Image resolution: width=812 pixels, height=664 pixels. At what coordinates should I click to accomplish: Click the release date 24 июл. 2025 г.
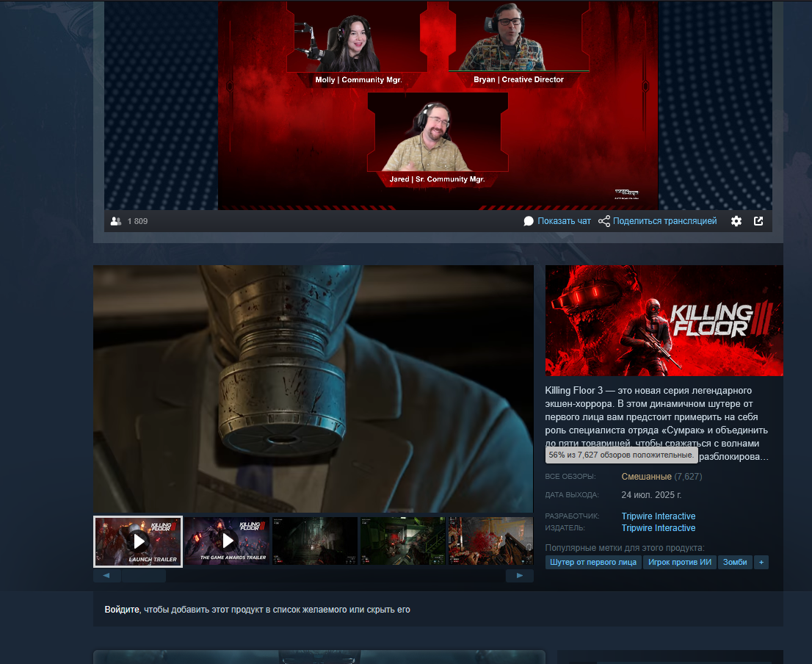coord(651,494)
